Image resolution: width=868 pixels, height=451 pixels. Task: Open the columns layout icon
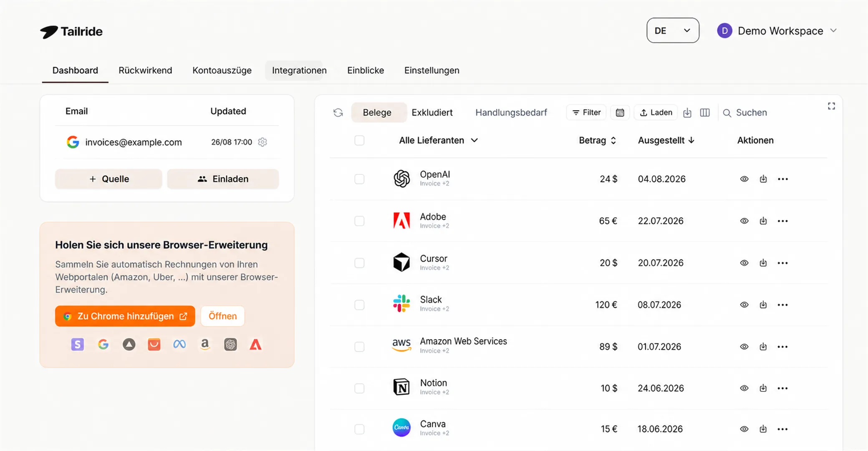[705, 113]
